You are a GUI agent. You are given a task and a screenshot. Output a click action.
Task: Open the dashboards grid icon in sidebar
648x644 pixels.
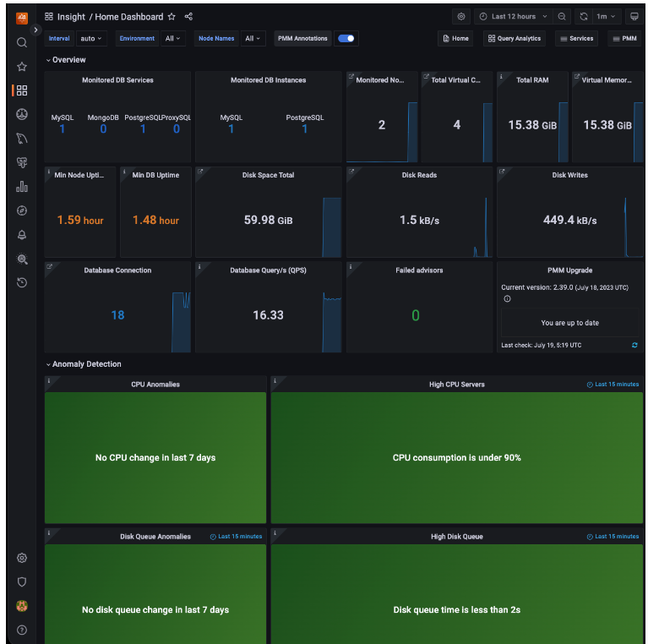coord(22,90)
